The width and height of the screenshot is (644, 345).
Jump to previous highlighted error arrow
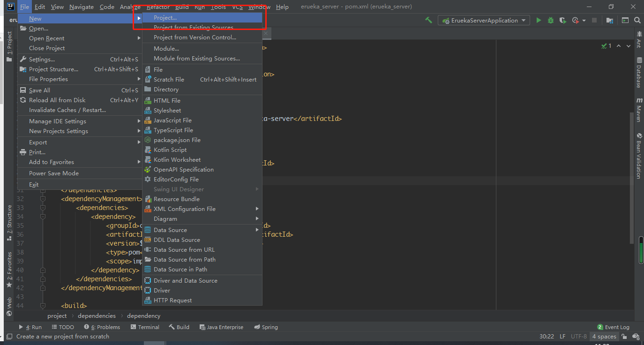[619, 46]
